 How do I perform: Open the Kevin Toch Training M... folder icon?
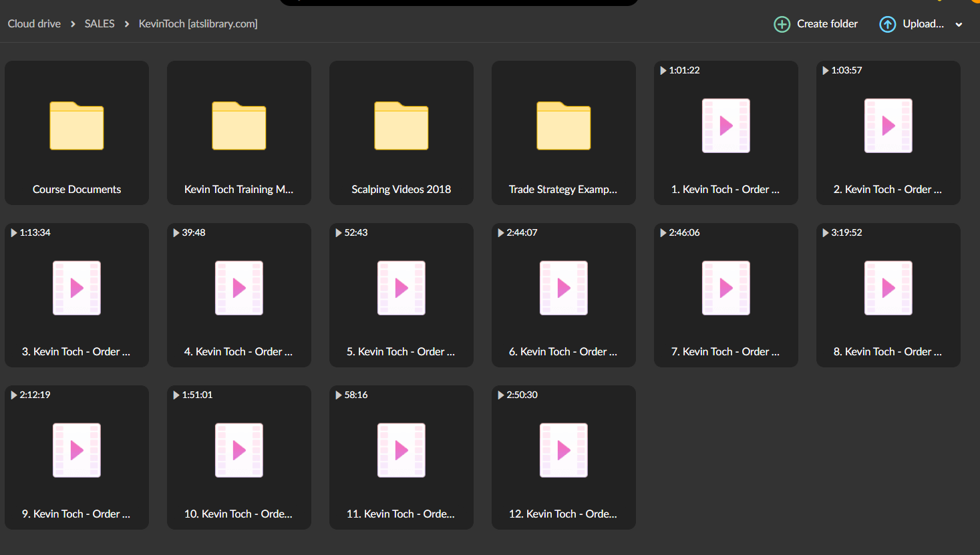coord(239,126)
